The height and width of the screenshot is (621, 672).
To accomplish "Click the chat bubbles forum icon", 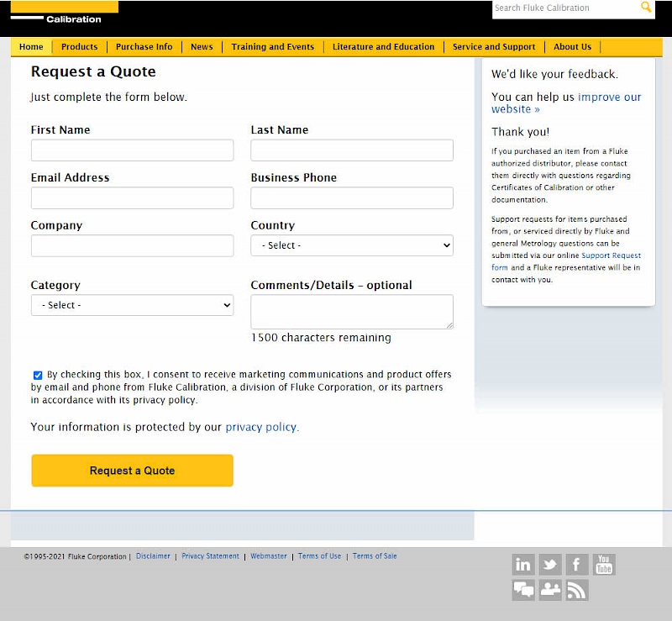I will 523,590.
